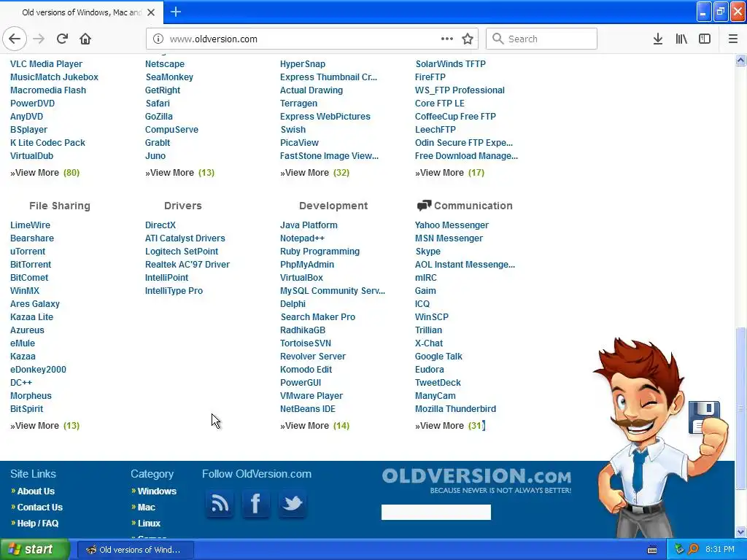The image size is (747, 560).
Task: Open the File Sharing category heading
Action: point(60,206)
